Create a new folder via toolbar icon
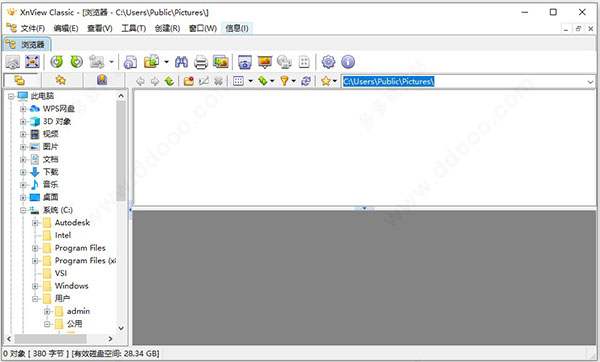This screenshot has height=362, width=600. pyautogui.click(x=189, y=81)
